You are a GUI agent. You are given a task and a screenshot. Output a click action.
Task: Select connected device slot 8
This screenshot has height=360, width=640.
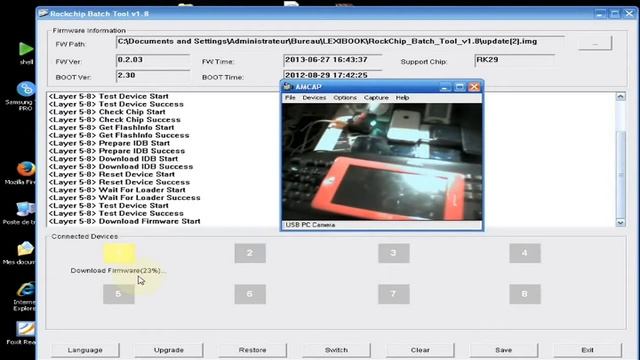[524, 294]
